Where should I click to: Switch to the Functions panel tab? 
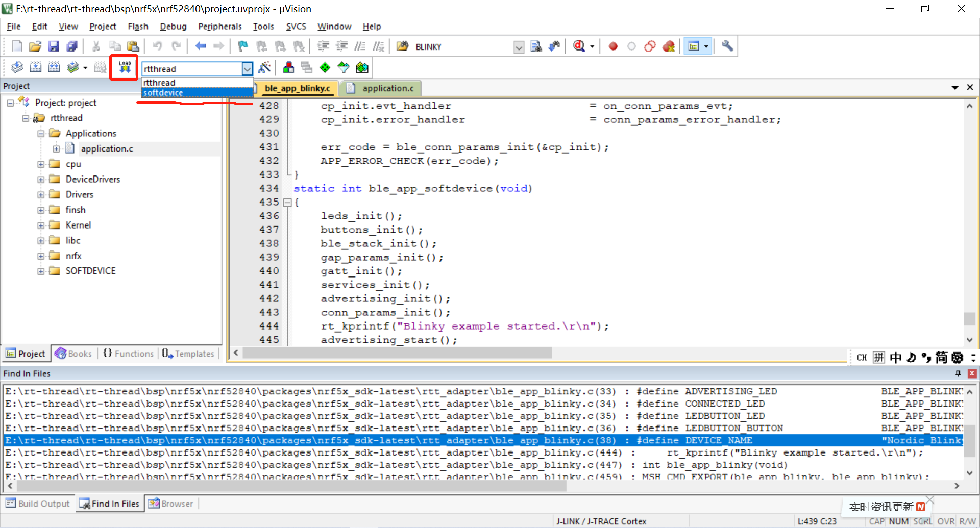pyautogui.click(x=129, y=354)
